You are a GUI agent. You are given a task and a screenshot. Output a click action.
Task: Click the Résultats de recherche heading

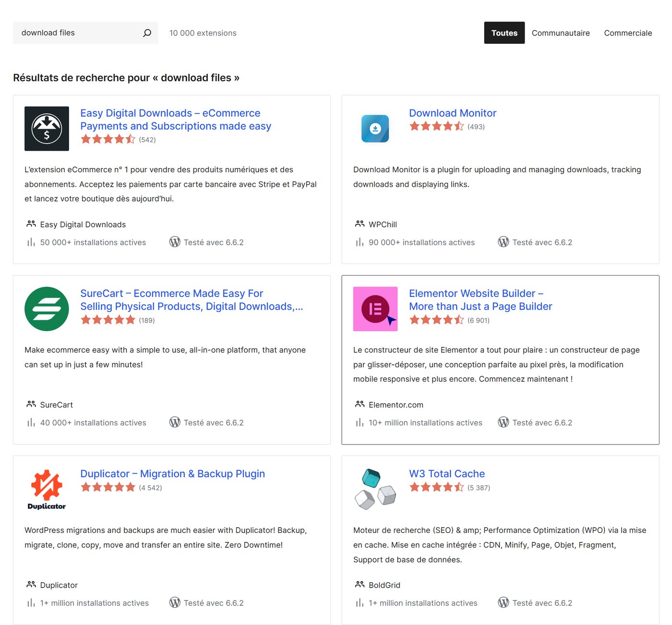pyautogui.click(x=126, y=78)
